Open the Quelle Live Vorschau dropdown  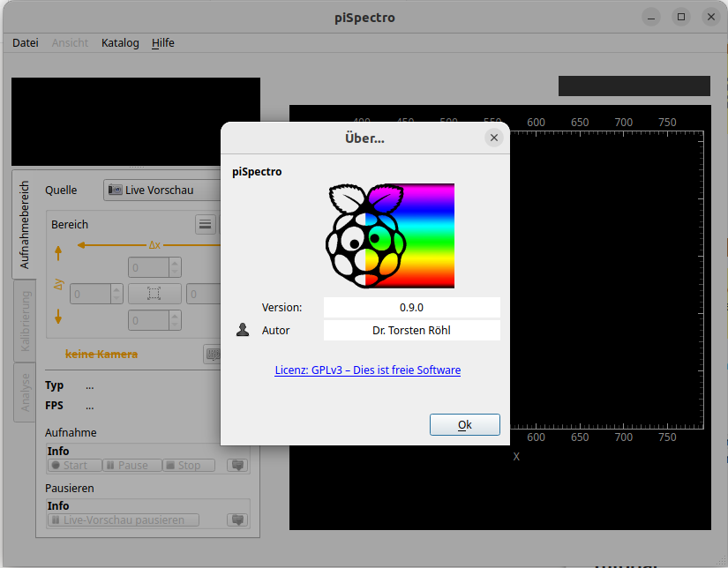163,190
